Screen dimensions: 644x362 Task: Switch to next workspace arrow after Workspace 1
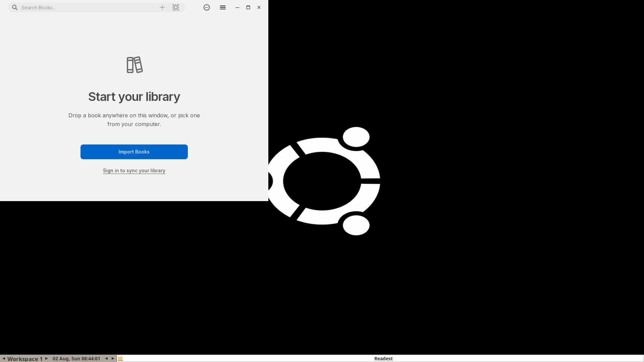47,359
